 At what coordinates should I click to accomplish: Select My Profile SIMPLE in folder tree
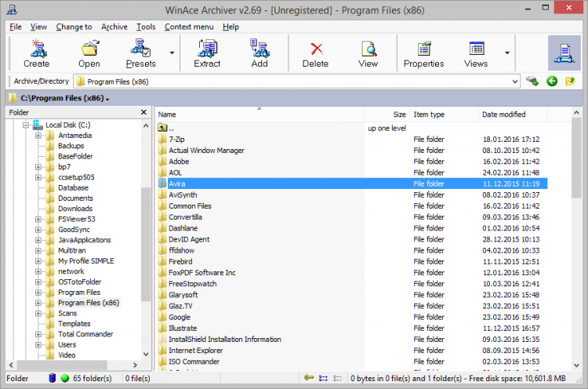coord(86,260)
